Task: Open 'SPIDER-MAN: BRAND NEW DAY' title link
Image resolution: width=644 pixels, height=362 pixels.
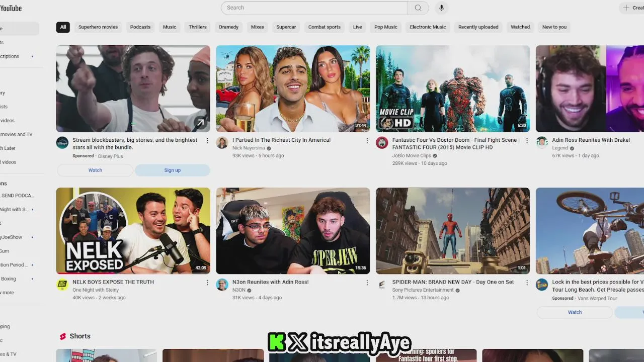Action: [x=453, y=282]
